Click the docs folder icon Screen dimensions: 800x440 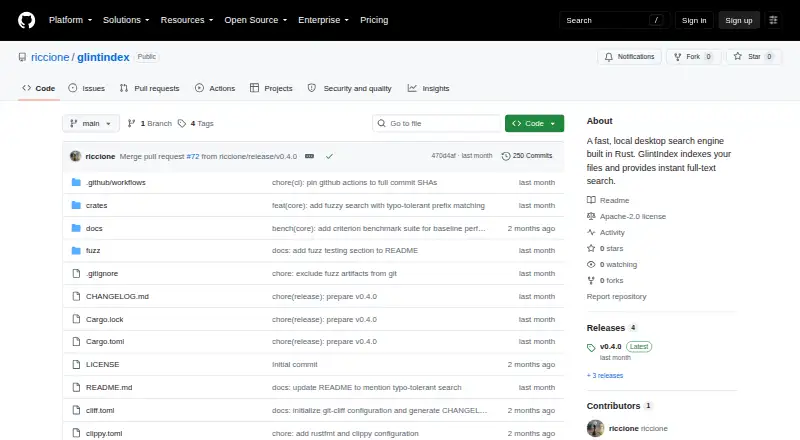76,228
